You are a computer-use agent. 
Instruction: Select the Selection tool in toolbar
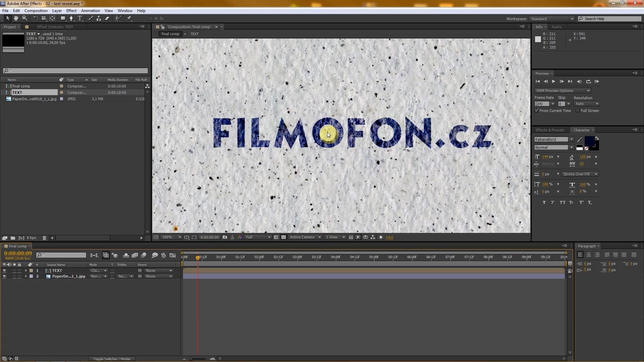(7, 18)
